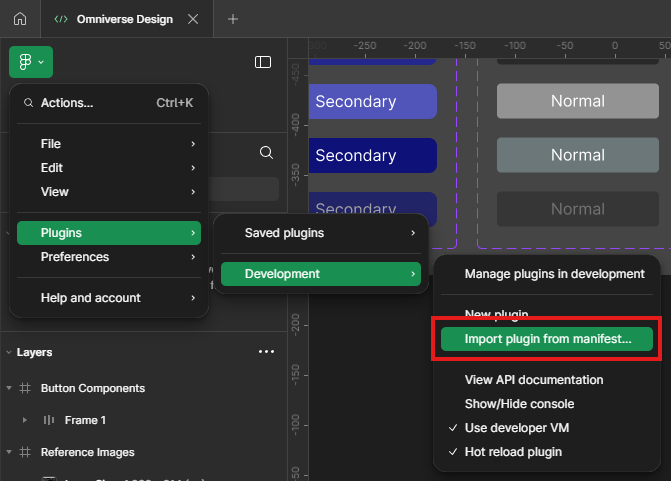Open Help and account submenu

tap(109, 298)
